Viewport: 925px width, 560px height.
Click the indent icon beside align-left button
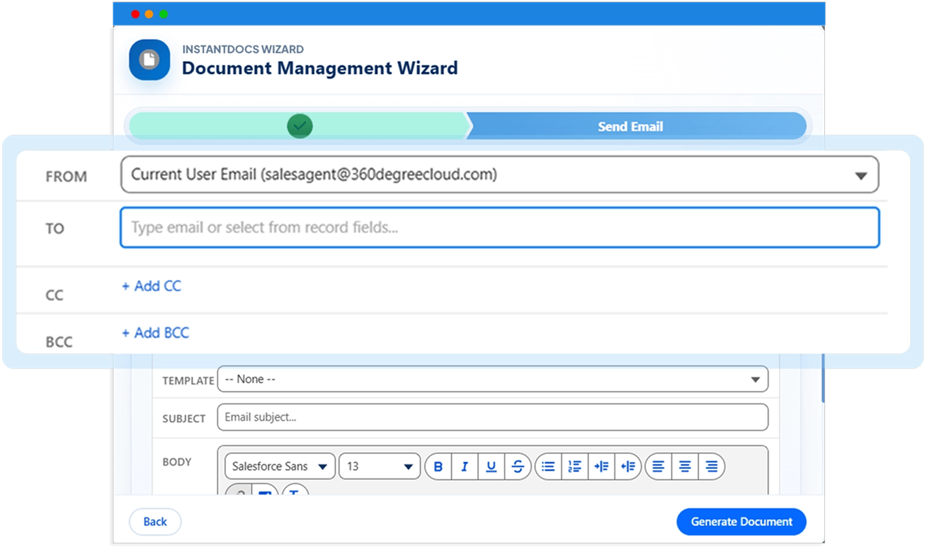click(628, 467)
